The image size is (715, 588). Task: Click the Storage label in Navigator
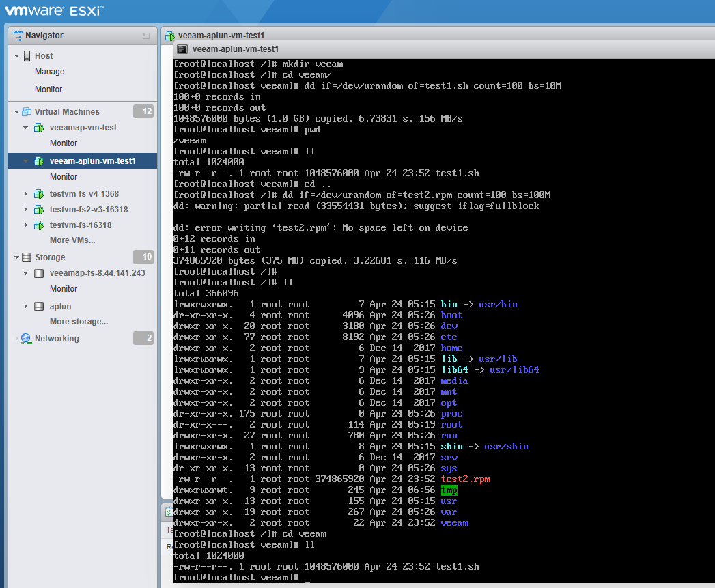(50, 257)
